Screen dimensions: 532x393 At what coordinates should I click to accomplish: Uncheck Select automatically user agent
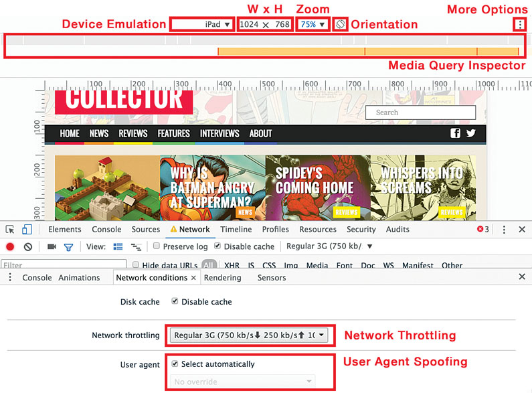[175, 364]
